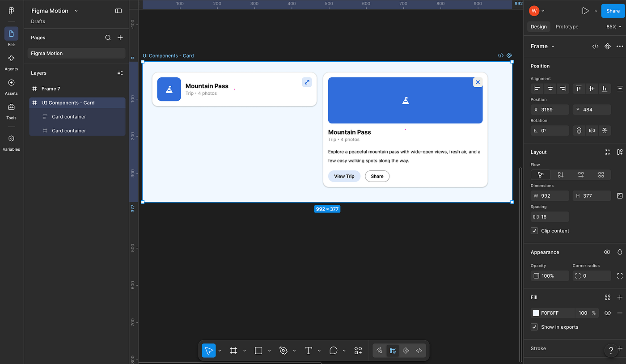
Task: Align horizontal centers icon
Action: pos(550,89)
